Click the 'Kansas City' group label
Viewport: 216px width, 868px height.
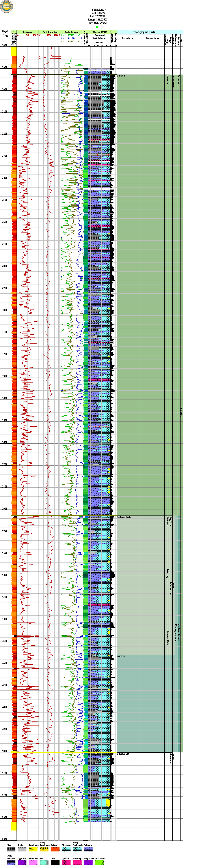click(168, 638)
